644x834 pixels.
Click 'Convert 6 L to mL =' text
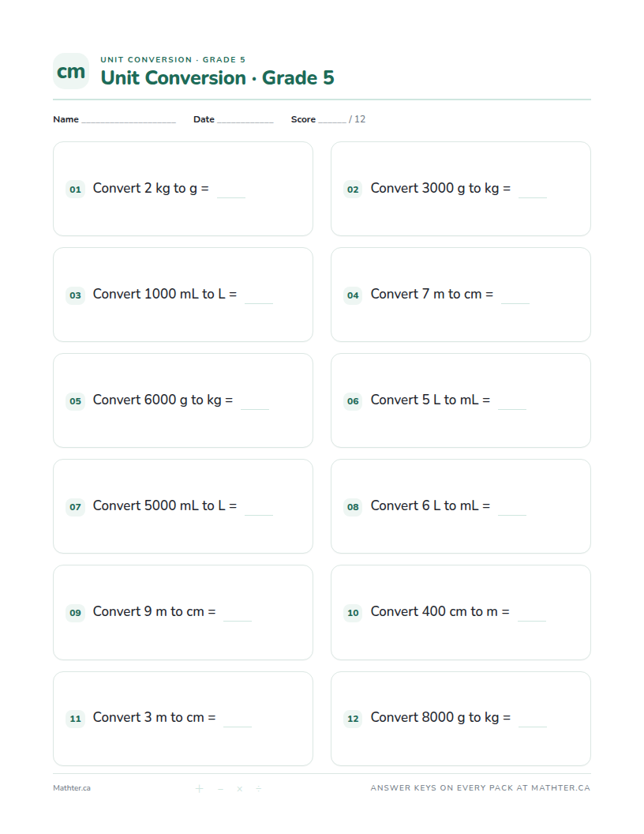pos(430,505)
